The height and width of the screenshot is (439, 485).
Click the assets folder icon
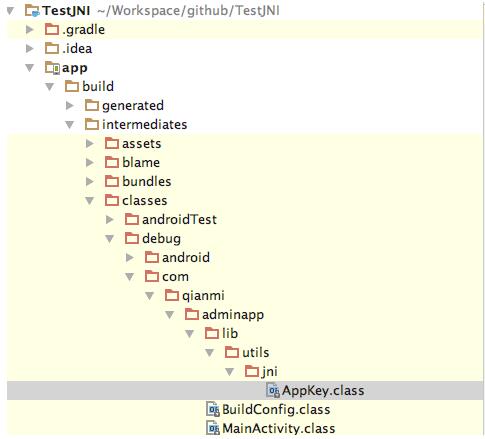point(112,143)
